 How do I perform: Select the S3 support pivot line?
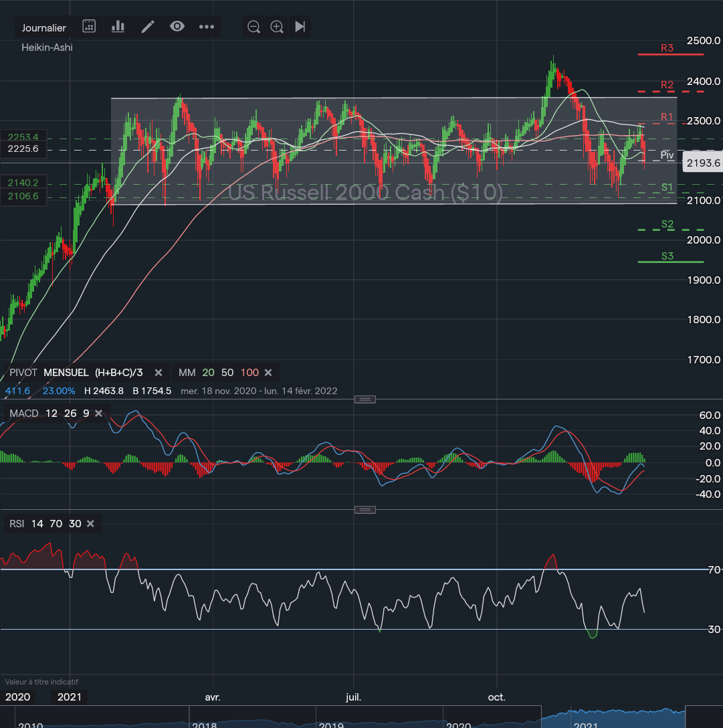tap(671, 262)
